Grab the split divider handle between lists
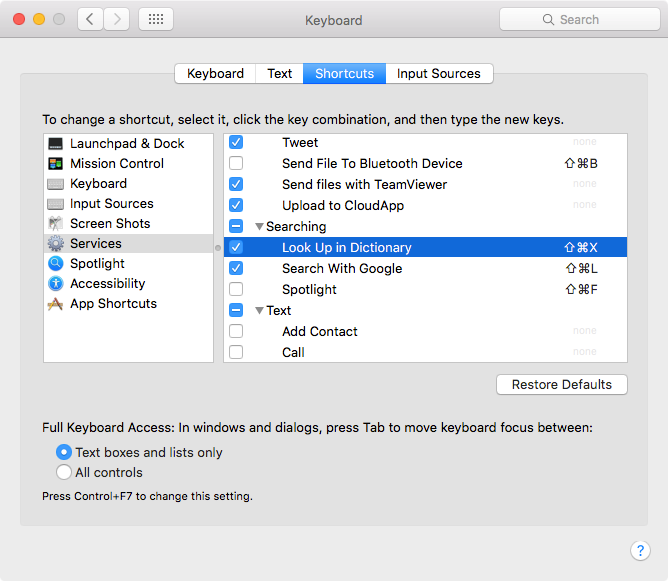668x581 pixels. (x=218, y=248)
